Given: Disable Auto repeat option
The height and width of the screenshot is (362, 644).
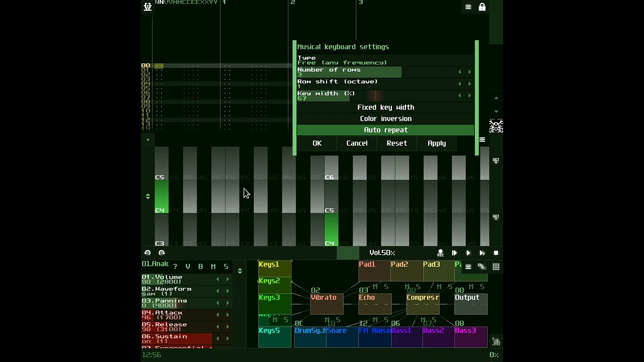Looking at the screenshot, I should 385,130.
